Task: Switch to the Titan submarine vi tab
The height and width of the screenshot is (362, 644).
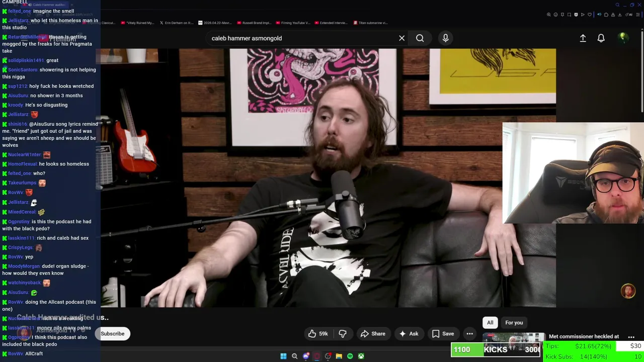Action: (x=371, y=23)
